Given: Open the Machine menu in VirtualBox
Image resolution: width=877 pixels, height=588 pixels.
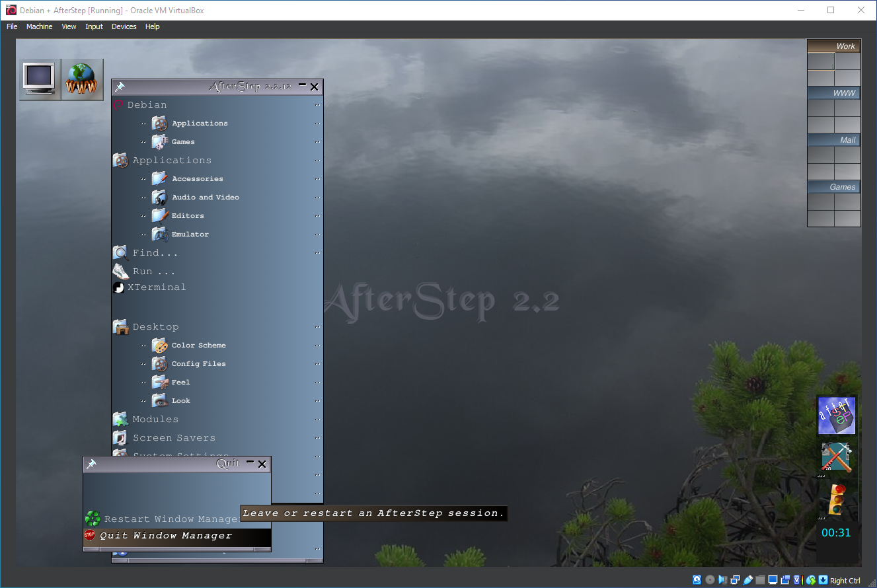Looking at the screenshot, I should pyautogui.click(x=39, y=26).
